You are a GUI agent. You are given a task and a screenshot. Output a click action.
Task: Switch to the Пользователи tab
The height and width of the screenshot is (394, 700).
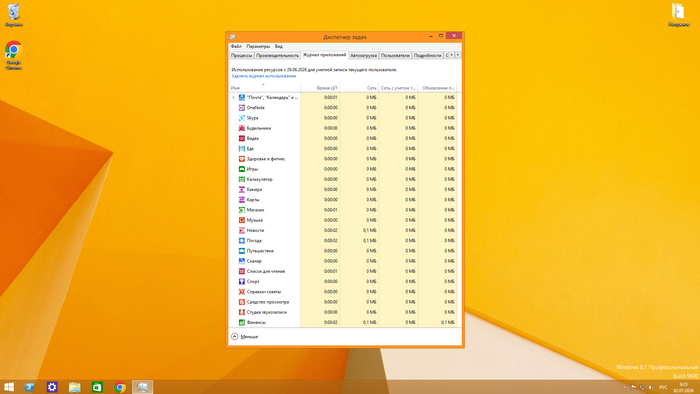click(x=395, y=55)
